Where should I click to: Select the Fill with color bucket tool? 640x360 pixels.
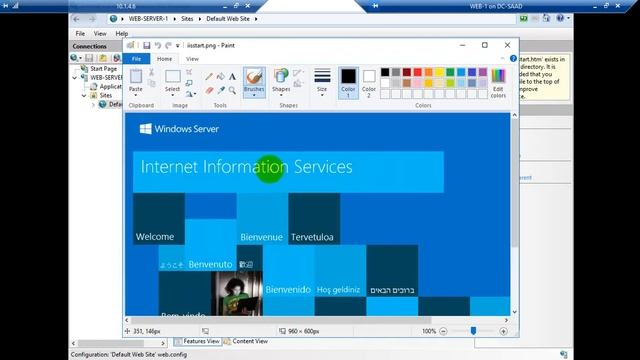click(220, 76)
